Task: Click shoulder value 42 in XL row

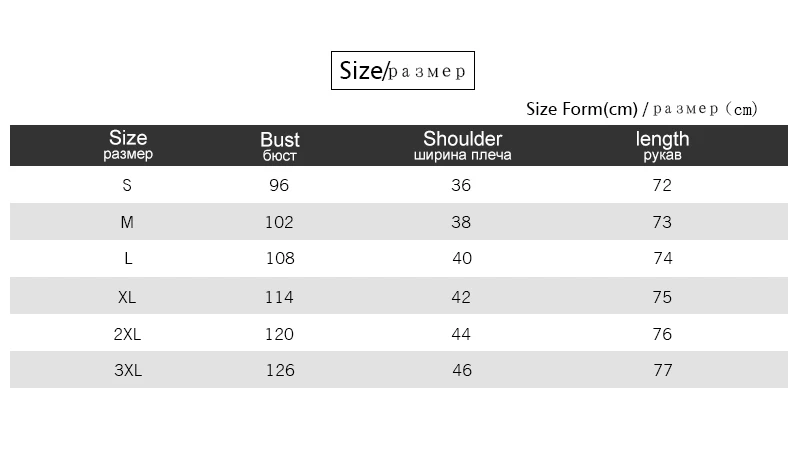Action: pos(461,297)
